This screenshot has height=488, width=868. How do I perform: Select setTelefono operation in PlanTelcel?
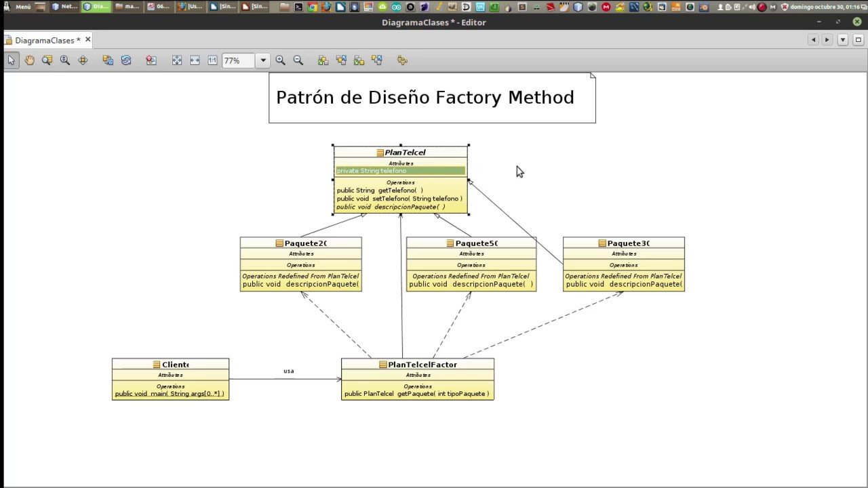(x=399, y=199)
